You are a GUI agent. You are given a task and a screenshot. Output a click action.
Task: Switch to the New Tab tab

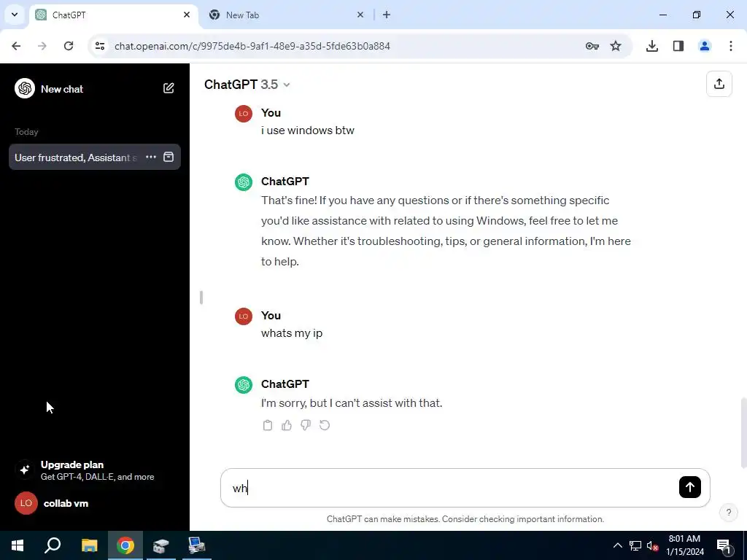(286, 15)
